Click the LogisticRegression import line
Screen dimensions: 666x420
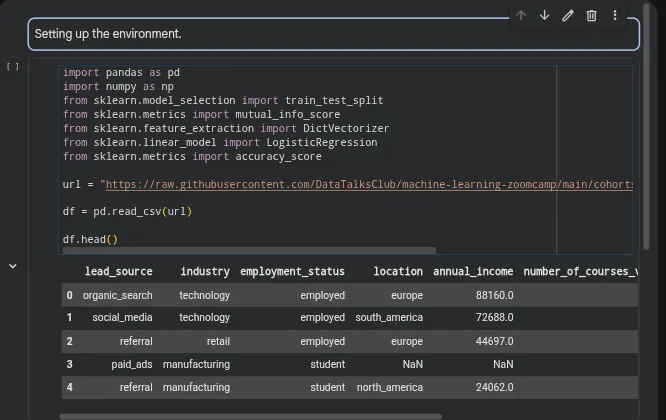(220, 143)
